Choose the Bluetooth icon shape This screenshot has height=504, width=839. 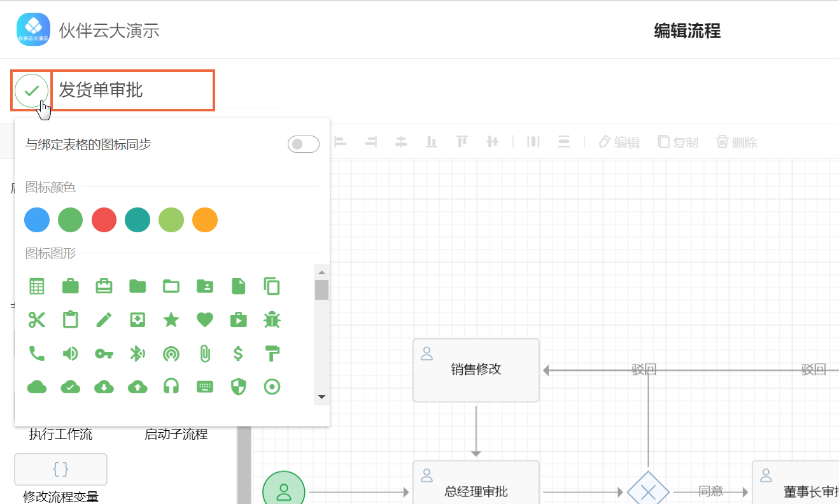[x=137, y=353]
